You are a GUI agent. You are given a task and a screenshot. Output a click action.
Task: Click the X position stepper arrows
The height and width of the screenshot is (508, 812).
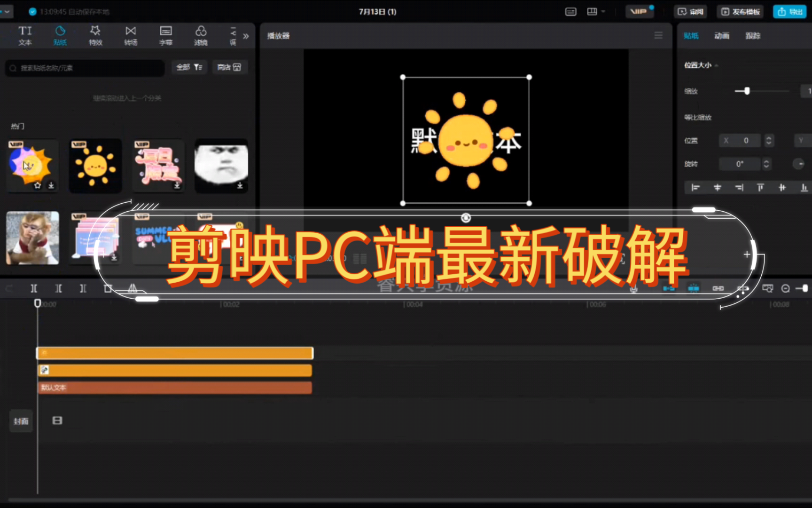[769, 141]
